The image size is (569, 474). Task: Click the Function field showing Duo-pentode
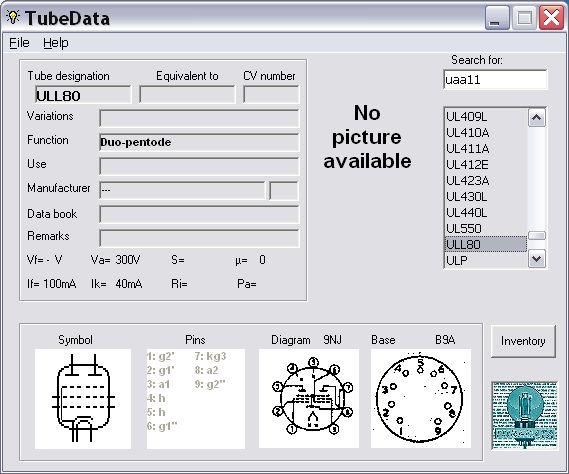point(200,142)
